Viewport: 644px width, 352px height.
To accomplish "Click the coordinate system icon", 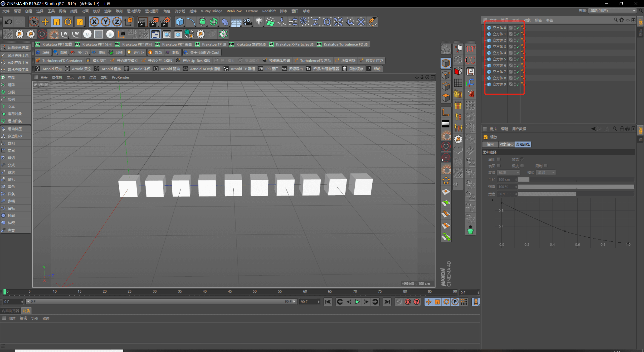I will click(x=129, y=22).
